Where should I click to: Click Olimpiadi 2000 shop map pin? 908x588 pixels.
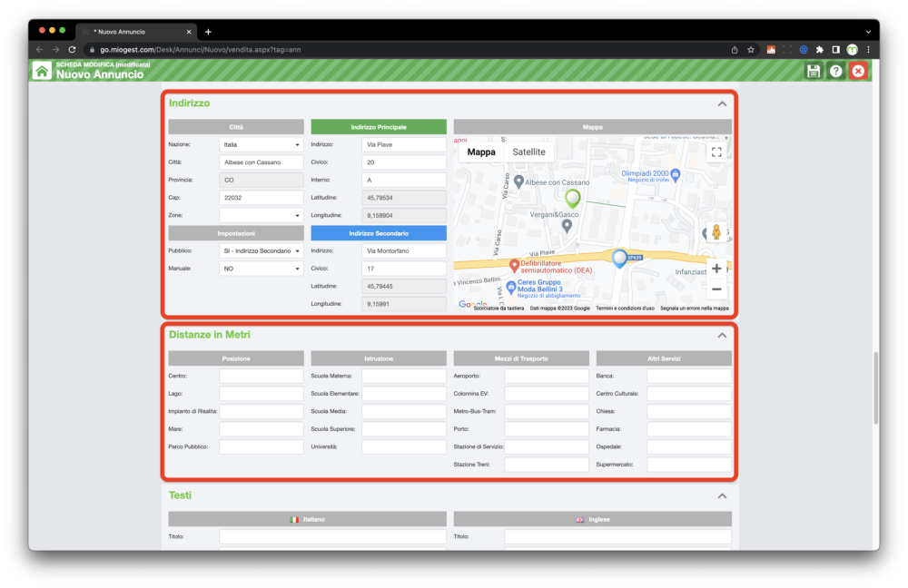[x=676, y=173]
